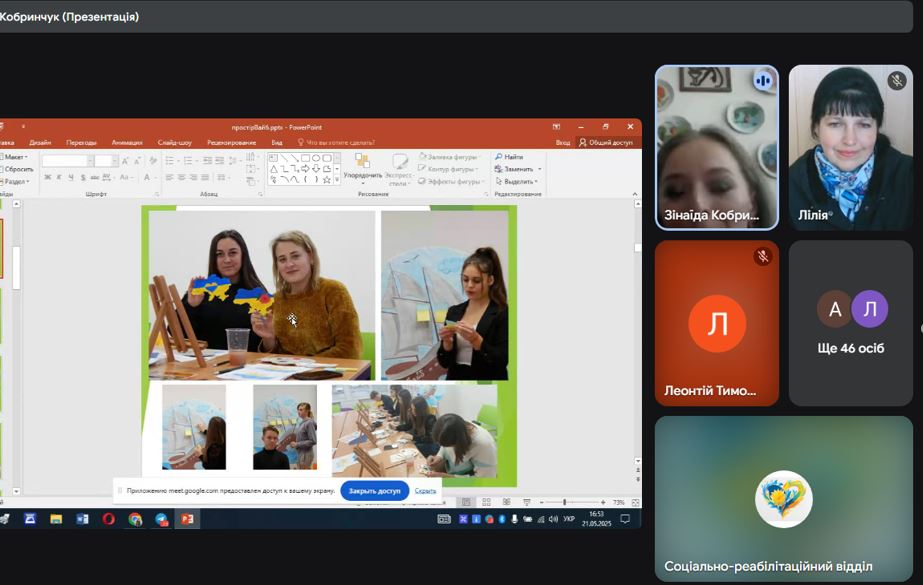
Task: Open the Вид ribbon tab
Action: (277, 142)
